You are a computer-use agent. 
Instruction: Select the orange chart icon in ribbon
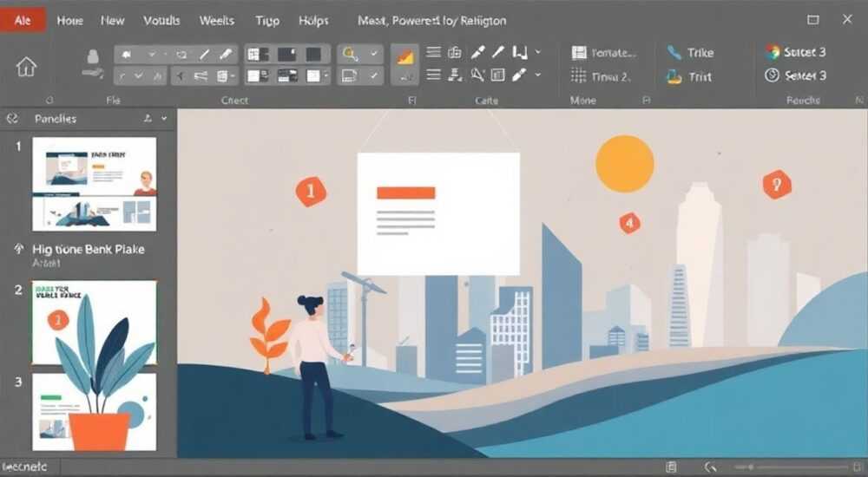click(405, 56)
